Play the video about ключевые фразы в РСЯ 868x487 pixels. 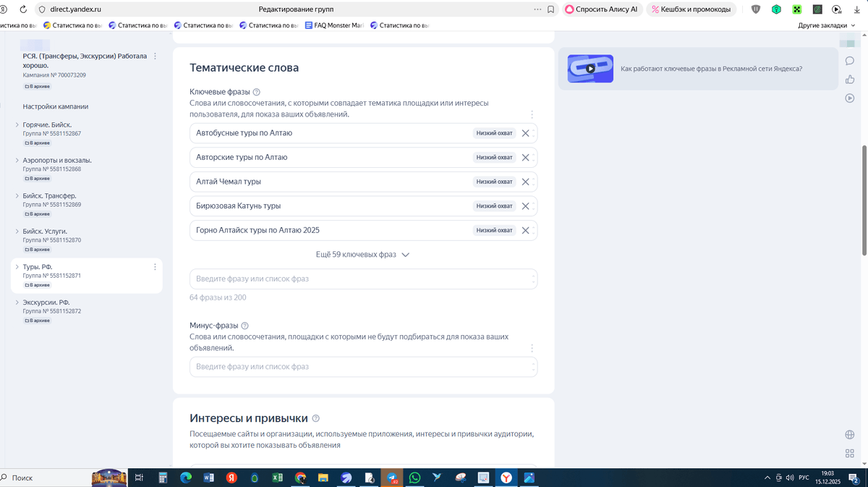click(590, 69)
